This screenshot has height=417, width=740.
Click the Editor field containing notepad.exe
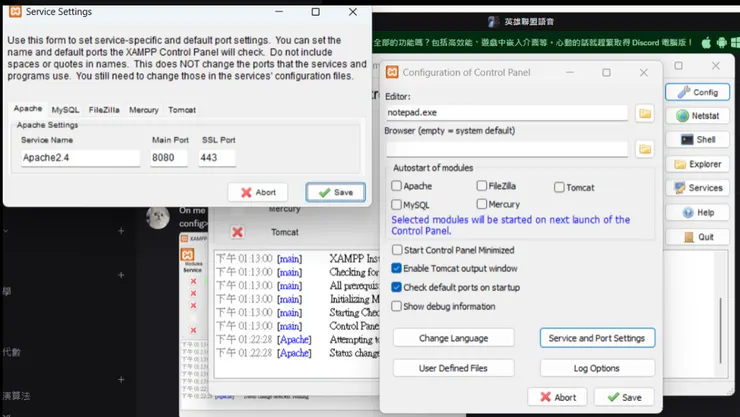[x=507, y=113]
